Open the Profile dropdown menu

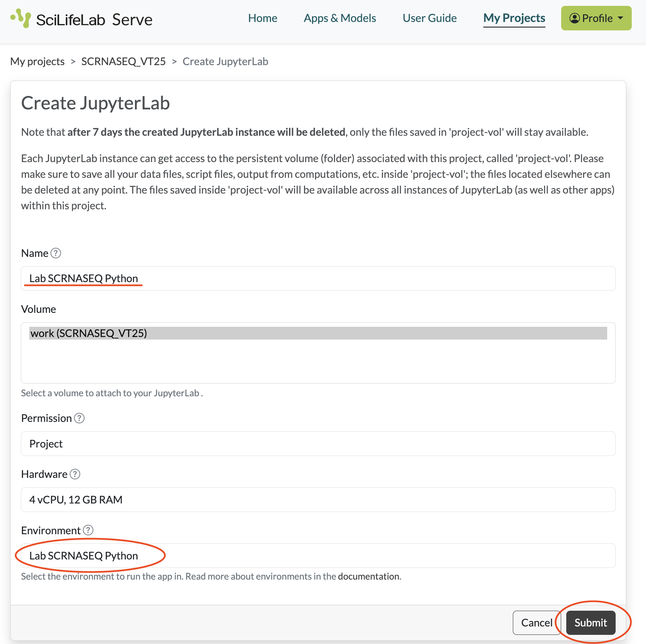[596, 18]
